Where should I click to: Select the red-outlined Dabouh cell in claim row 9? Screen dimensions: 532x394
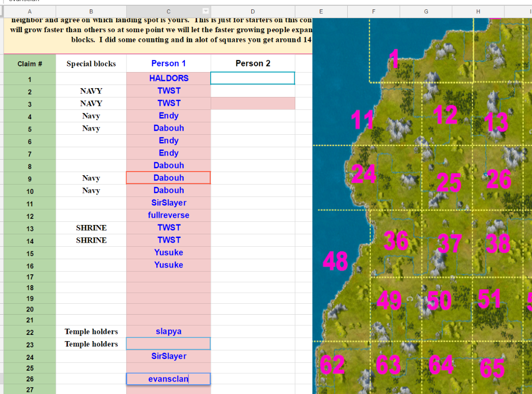point(168,178)
